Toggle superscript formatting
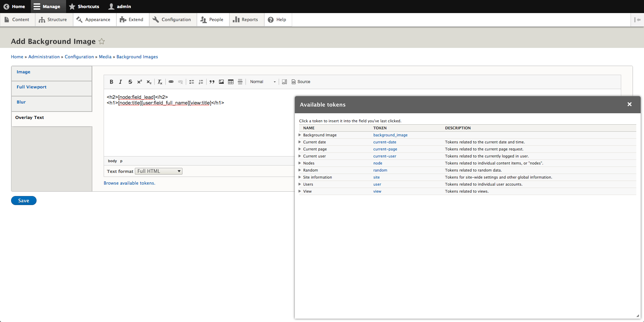 140,82
